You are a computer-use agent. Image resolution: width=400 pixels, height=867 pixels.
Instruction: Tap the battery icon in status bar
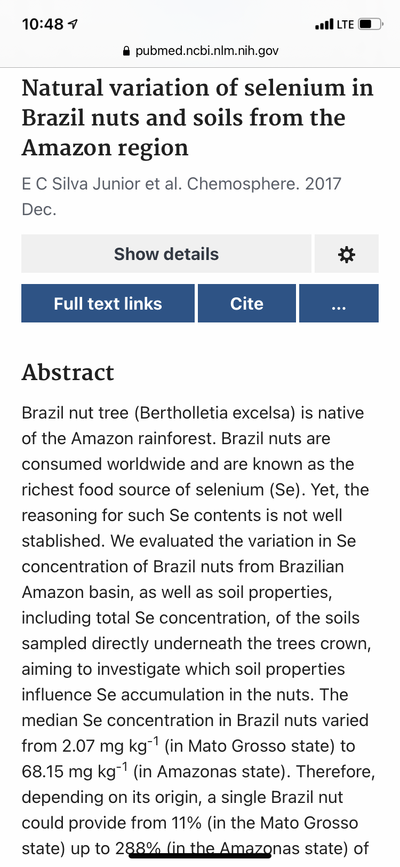coord(370,24)
